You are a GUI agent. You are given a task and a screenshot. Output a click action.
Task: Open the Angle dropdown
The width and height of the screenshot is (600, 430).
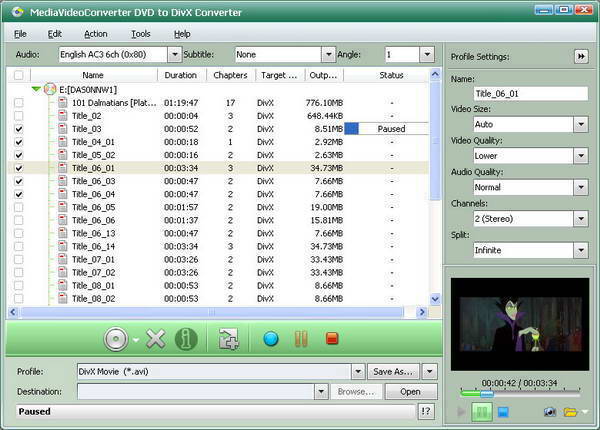427,55
